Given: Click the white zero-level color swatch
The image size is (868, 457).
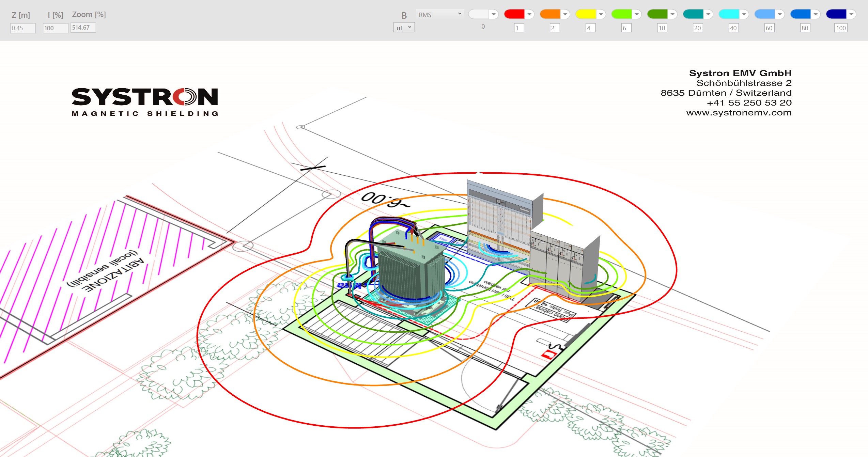Looking at the screenshot, I should pos(479,14).
